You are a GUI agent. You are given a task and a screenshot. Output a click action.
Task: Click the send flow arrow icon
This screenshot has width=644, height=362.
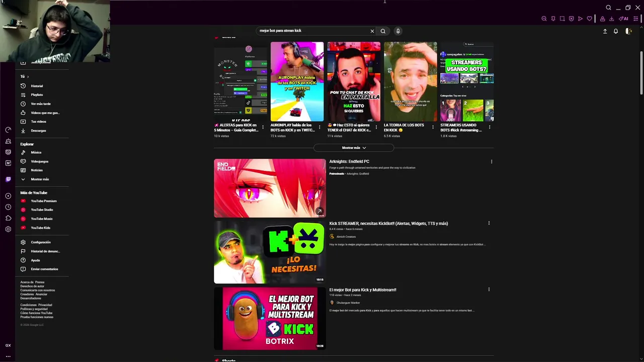(580, 19)
